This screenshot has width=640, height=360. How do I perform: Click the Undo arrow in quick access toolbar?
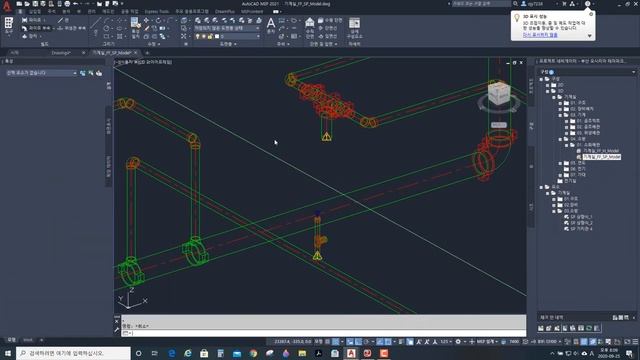coord(76,4)
